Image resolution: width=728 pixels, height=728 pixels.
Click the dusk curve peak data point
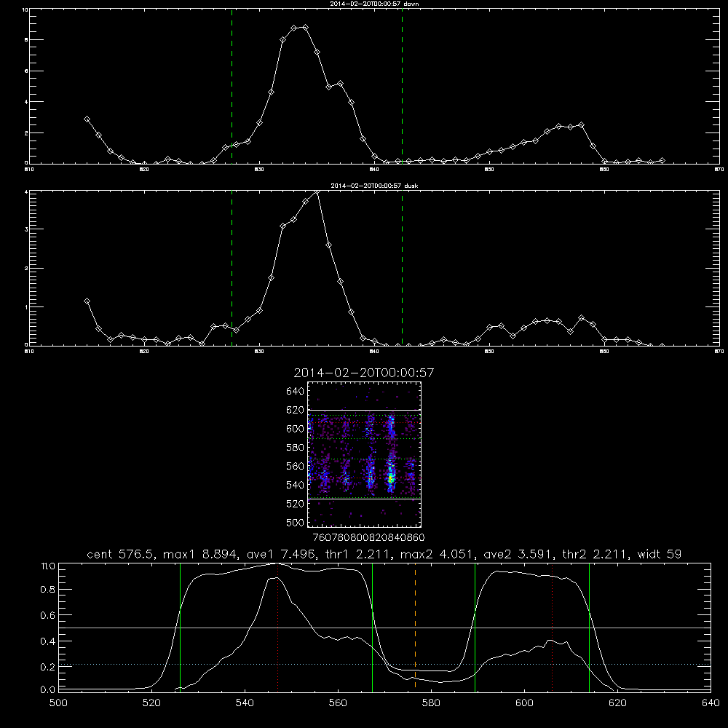[317, 191]
